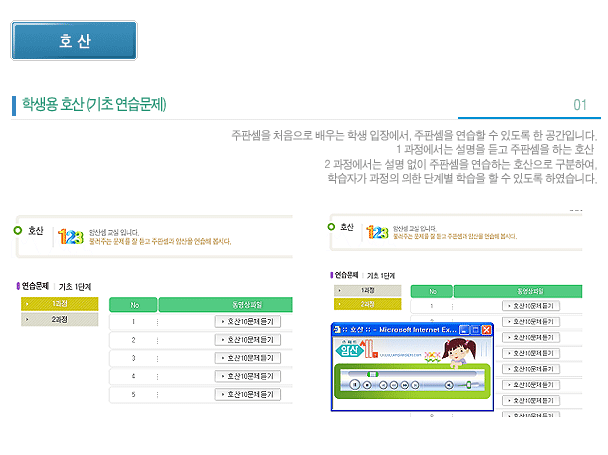The height and width of the screenshot is (455, 608).
Task: Click the mute speaker icon in player
Action: [449, 384]
